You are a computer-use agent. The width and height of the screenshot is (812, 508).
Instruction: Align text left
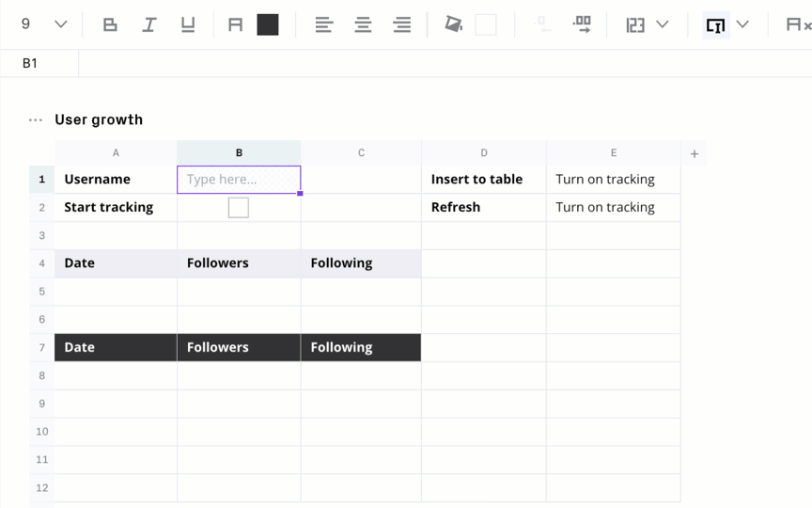(x=324, y=24)
